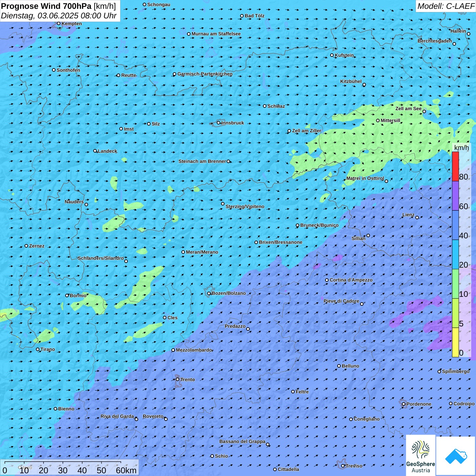476x476 pixels.
Task: Click the 'Rovereto' town label
Action: click(x=153, y=416)
